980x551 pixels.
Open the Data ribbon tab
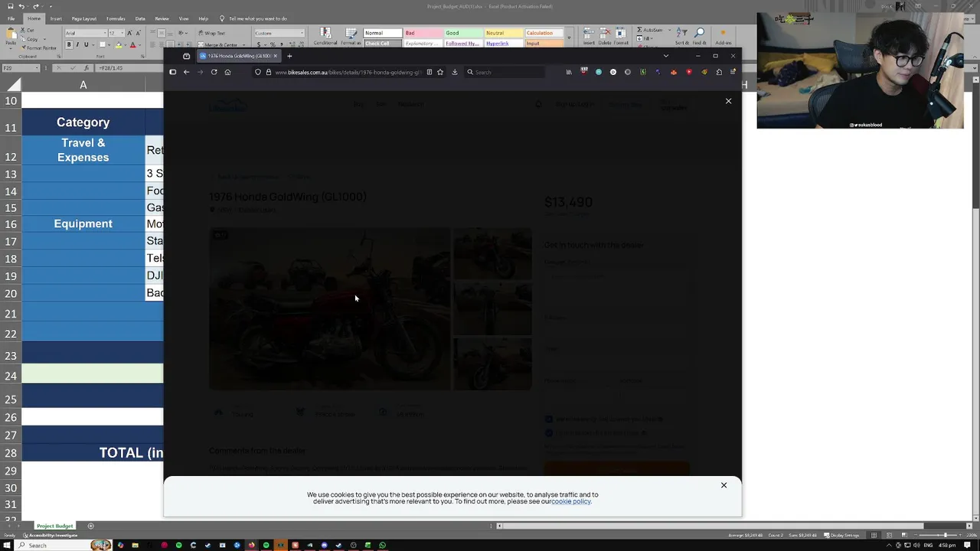pyautogui.click(x=140, y=18)
